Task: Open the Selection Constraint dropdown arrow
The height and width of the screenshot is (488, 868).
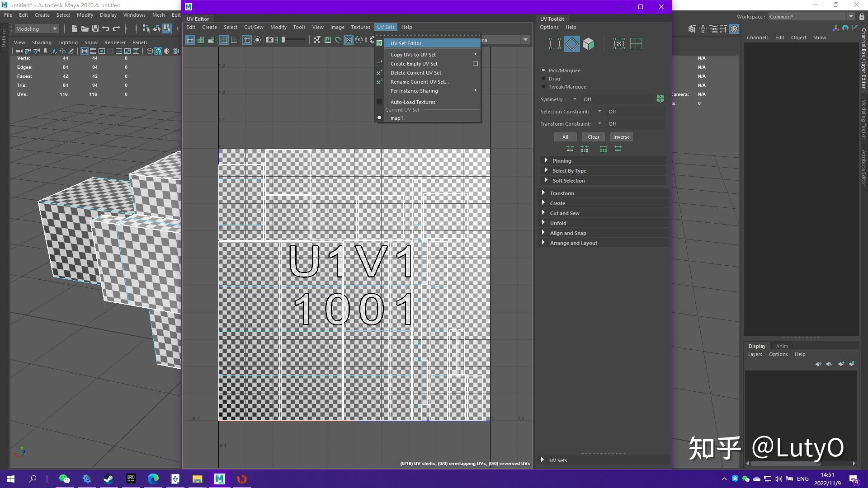Action: pos(599,112)
